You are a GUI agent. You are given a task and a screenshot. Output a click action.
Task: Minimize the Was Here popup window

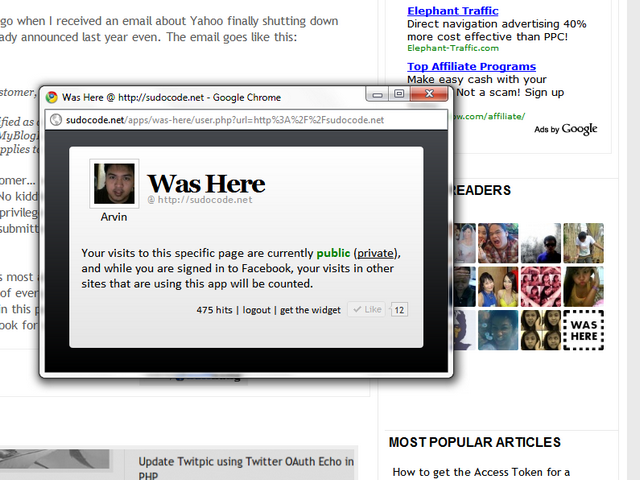(378, 94)
